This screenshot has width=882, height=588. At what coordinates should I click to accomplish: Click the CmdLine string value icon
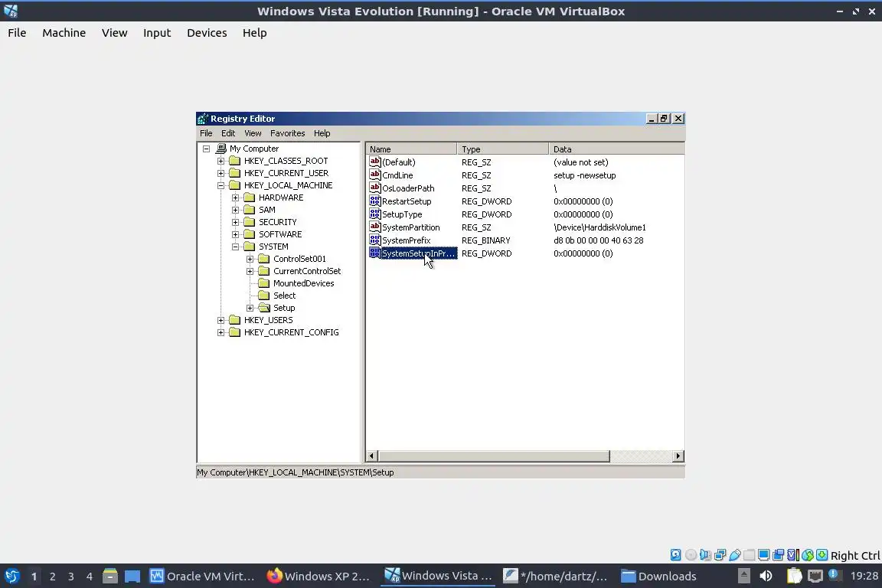pos(375,175)
